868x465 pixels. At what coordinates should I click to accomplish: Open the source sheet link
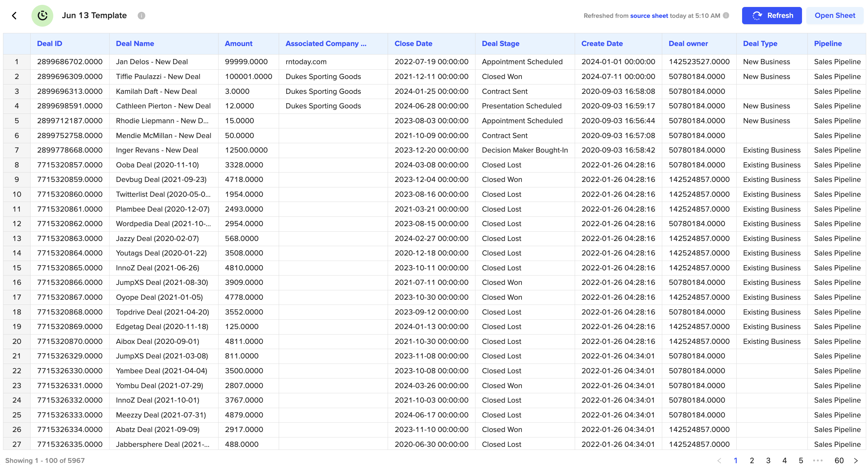[x=648, y=15]
